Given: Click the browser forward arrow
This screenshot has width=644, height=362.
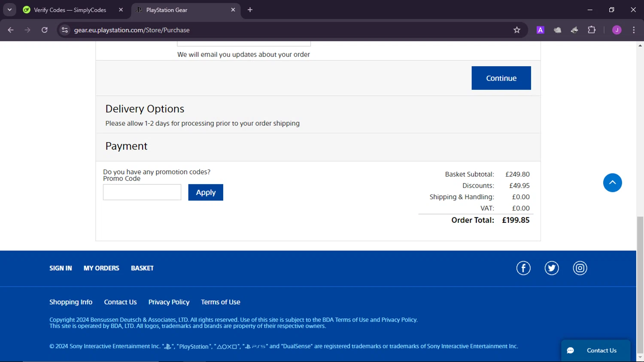Looking at the screenshot, I should (x=27, y=30).
